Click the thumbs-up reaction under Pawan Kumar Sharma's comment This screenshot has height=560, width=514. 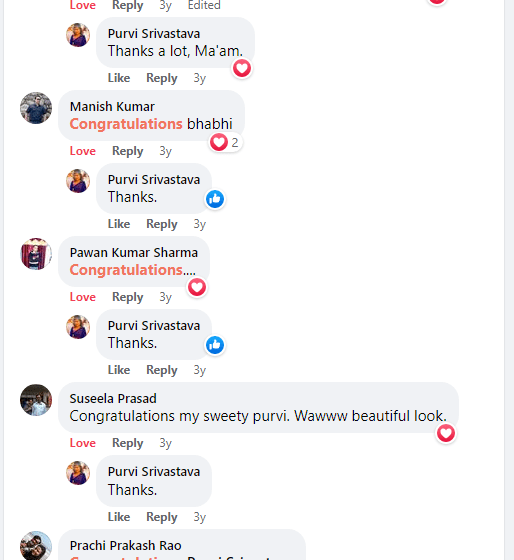(215, 345)
